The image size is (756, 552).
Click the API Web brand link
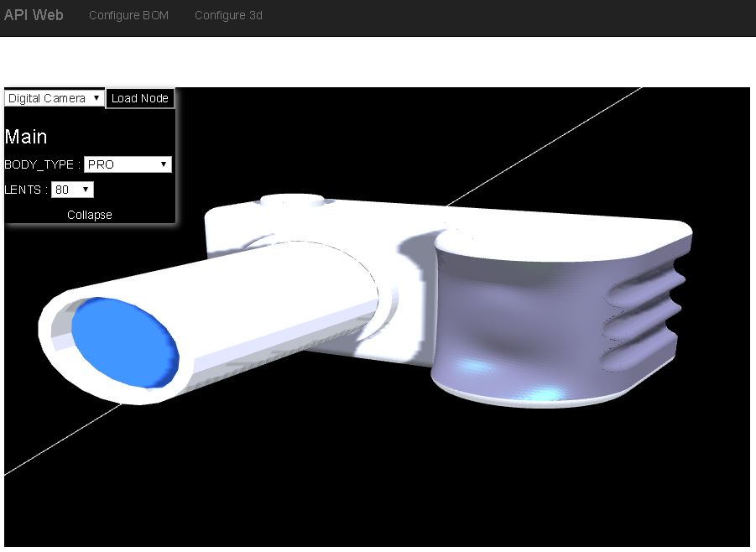pyautogui.click(x=34, y=15)
